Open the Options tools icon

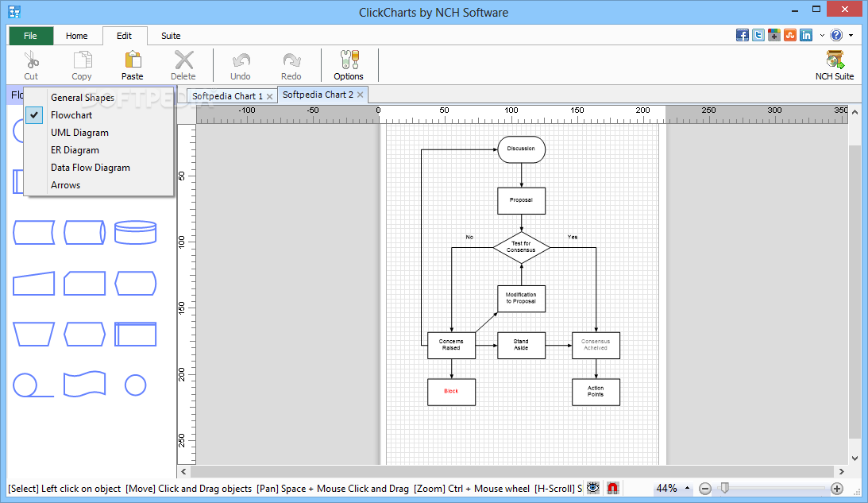click(349, 60)
